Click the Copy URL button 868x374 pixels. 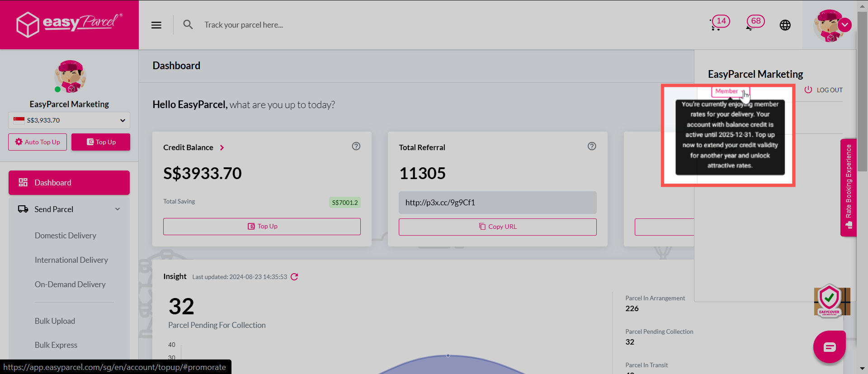point(497,227)
